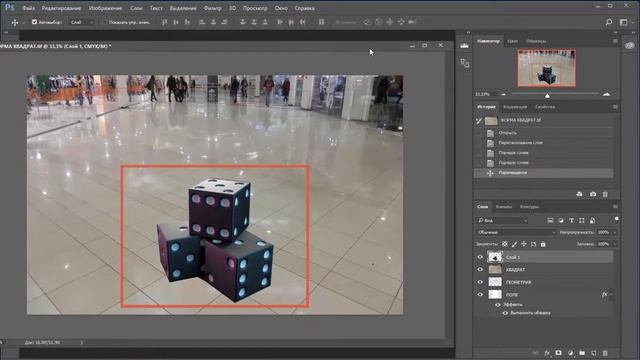Filter layers by adjustment layers icon
The width and height of the screenshot is (640, 360).
coord(561,220)
